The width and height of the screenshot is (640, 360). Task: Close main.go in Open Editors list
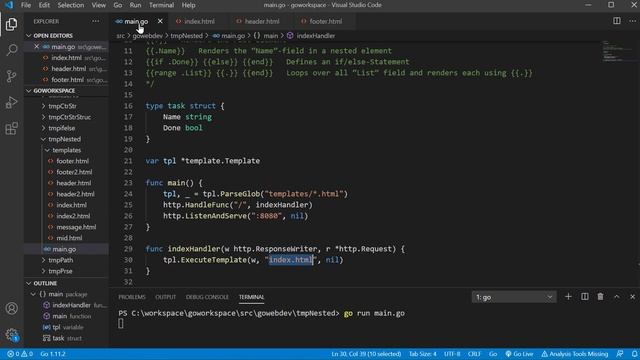pyautogui.click(x=37, y=47)
